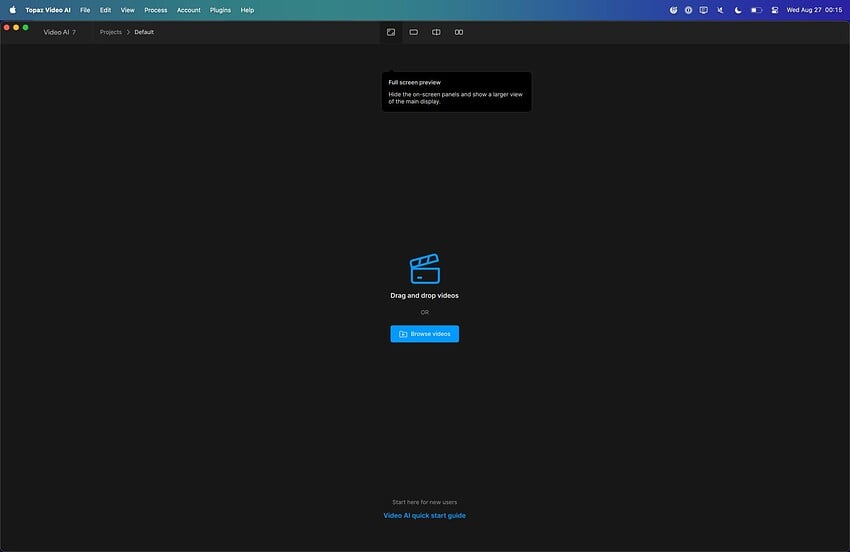This screenshot has height=552, width=850.
Task: Select the side-by-side view icon
Action: pos(459,32)
